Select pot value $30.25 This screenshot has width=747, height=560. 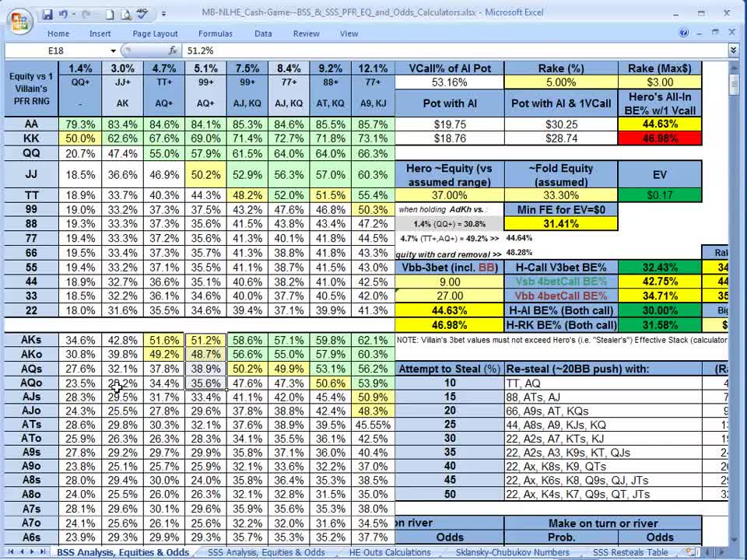pos(561,124)
